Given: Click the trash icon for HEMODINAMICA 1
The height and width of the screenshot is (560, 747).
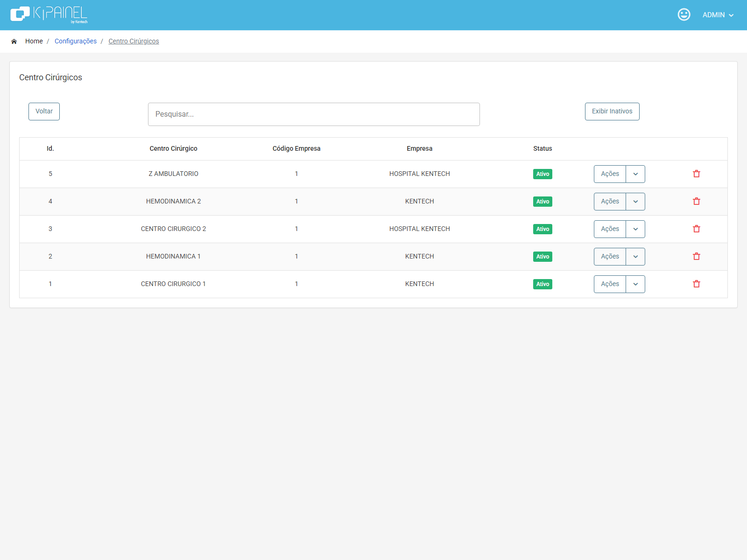Looking at the screenshot, I should coord(697,256).
